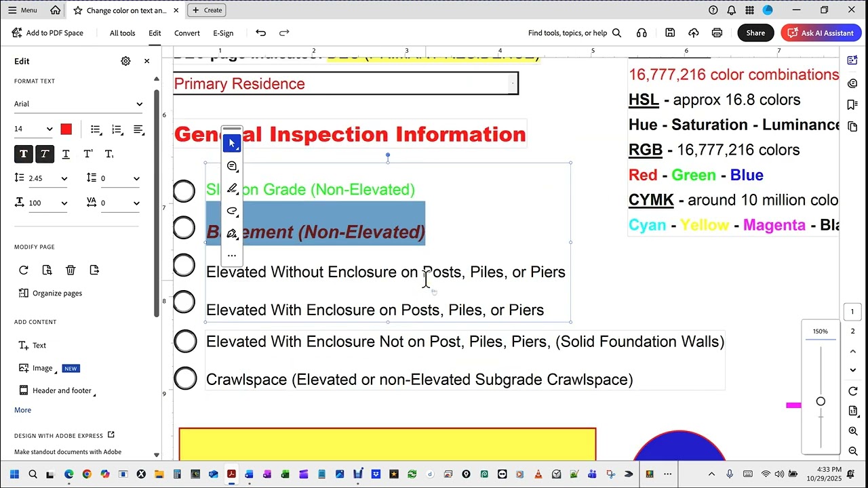Image resolution: width=868 pixels, height=488 pixels.
Task: Click the Redo arrow
Action: [x=284, y=33]
